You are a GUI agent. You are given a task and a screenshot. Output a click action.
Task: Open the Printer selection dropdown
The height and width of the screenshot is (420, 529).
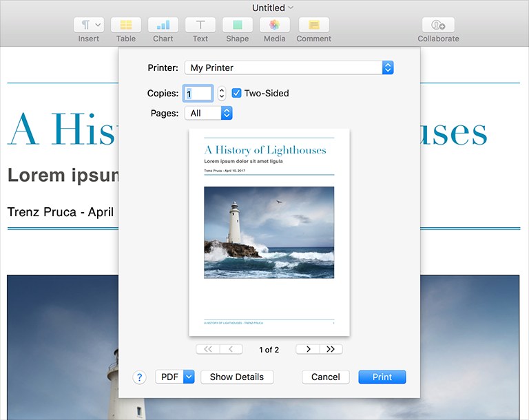tap(289, 67)
